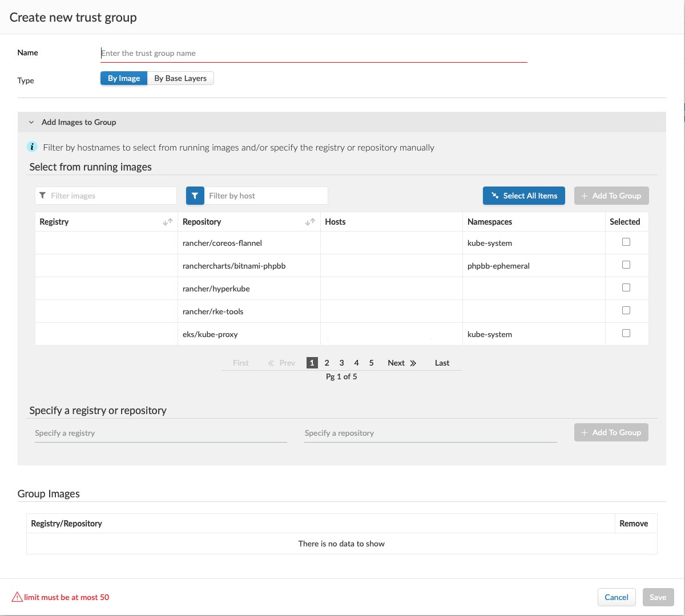This screenshot has height=616, width=685.
Task: Check the eks/kube-proxy row checkbox
Action: pos(626,333)
